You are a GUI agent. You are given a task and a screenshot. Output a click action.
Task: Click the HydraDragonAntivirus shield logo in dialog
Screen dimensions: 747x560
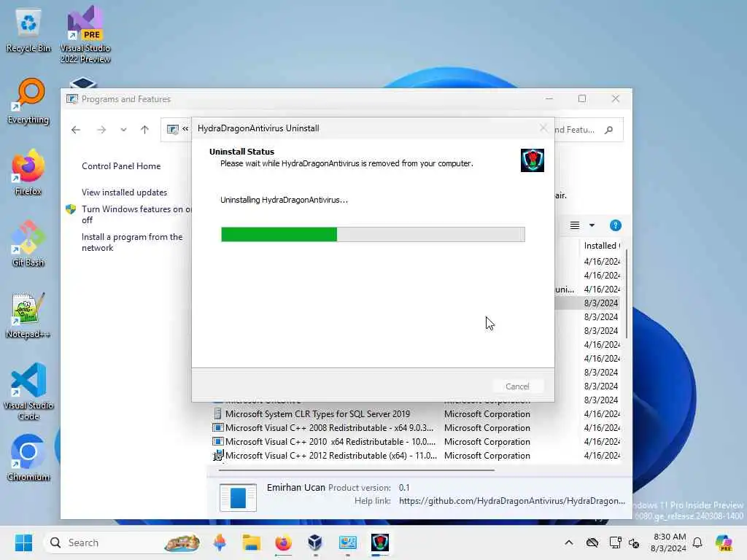(532, 160)
